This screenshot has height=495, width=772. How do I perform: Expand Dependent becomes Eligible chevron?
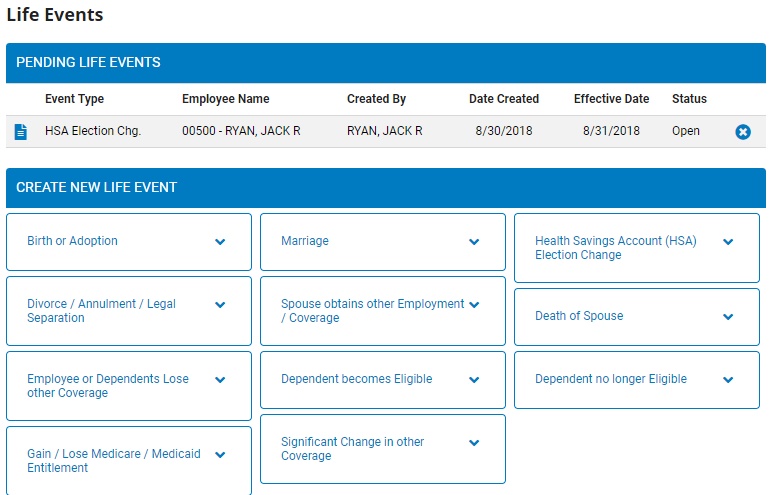tap(474, 380)
